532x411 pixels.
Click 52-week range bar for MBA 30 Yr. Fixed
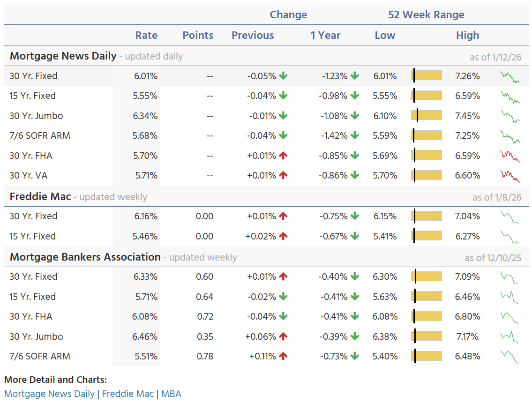pos(427,276)
